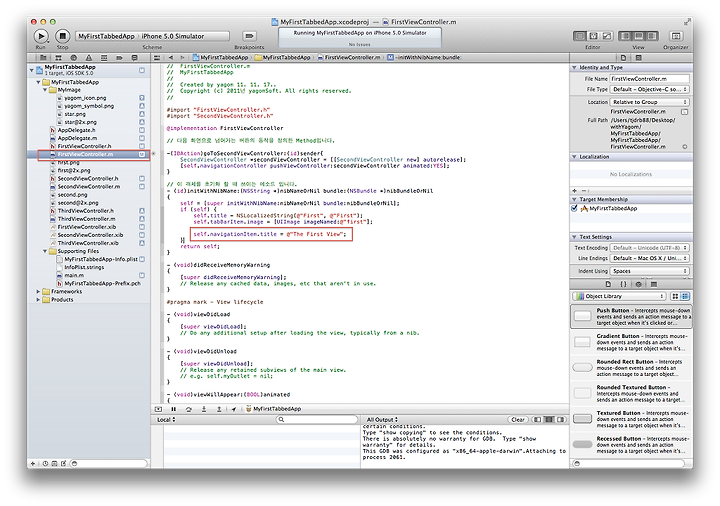720x506 pixels.
Task: Select ThirdViewController.xib file
Action: 88,243
